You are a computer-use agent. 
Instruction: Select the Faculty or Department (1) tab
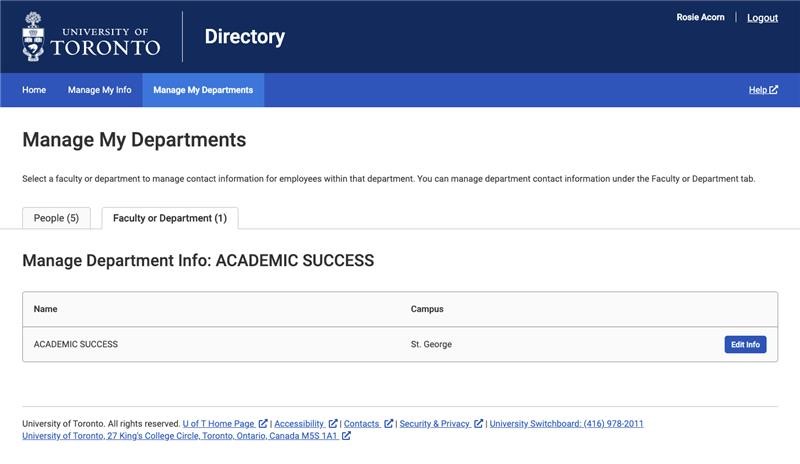[170, 218]
